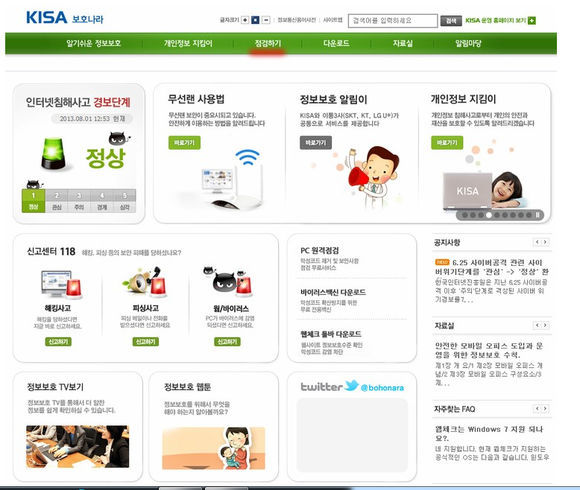The height and width of the screenshot is (490, 580).
Task: Increase font size with plus icon
Action: [x=245, y=20]
